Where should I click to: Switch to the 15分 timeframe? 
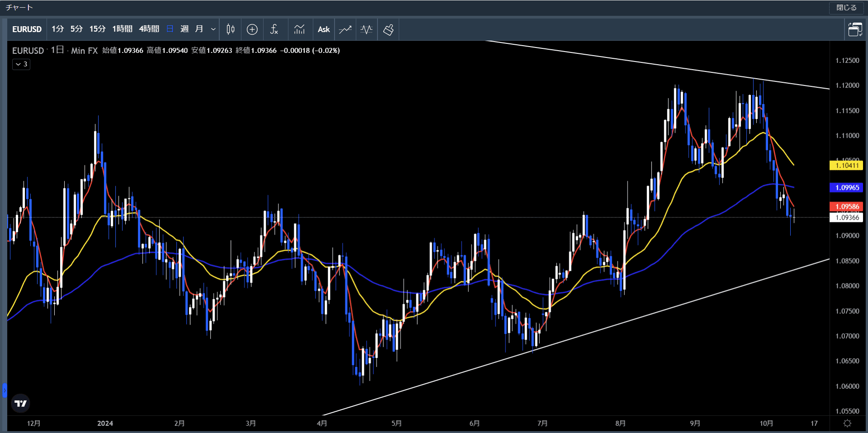(x=97, y=29)
